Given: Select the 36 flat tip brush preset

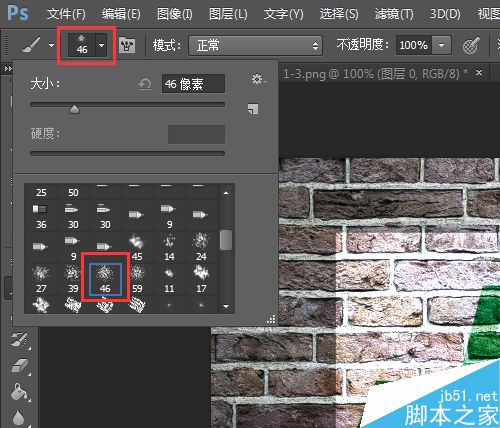Looking at the screenshot, I should pos(41,217).
